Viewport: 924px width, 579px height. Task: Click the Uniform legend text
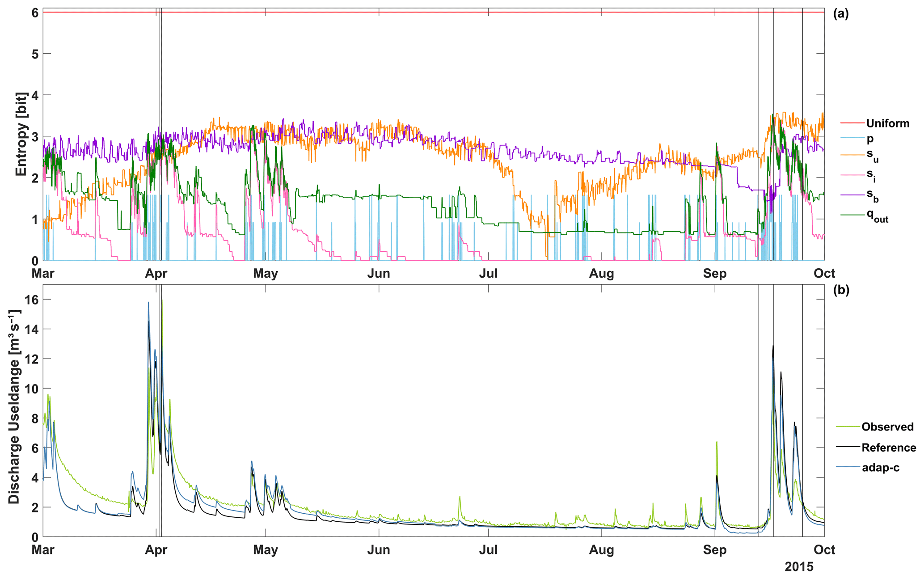tap(887, 123)
